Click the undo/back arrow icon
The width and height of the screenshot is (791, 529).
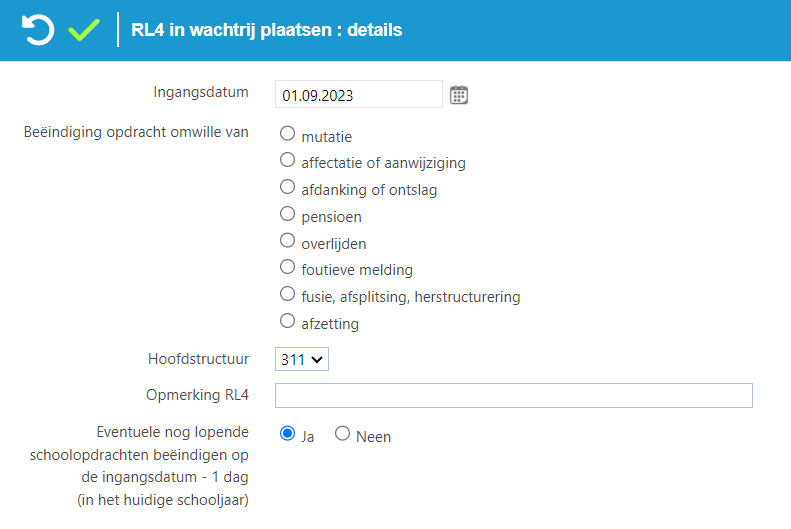click(38, 30)
